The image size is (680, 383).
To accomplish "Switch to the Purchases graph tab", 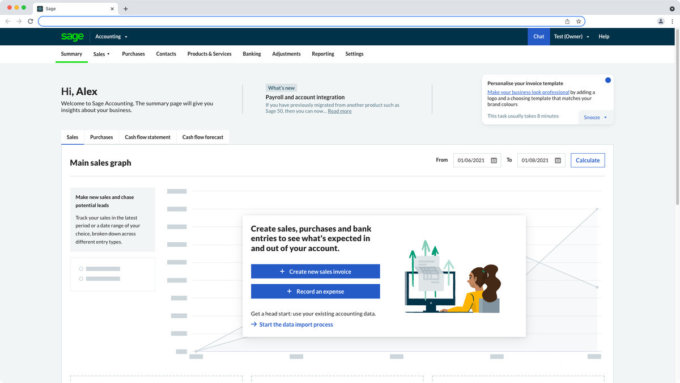I will (101, 137).
